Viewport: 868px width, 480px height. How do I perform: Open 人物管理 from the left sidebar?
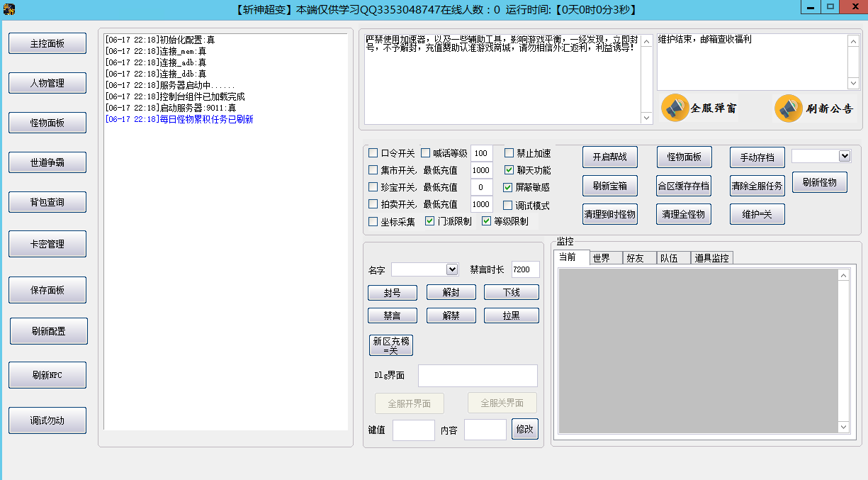47,83
